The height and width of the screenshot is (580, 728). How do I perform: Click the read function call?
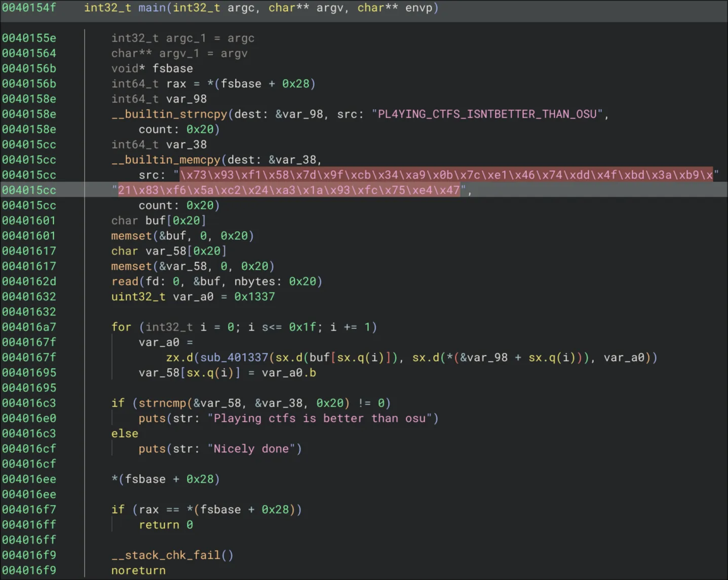pyautogui.click(x=125, y=281)
